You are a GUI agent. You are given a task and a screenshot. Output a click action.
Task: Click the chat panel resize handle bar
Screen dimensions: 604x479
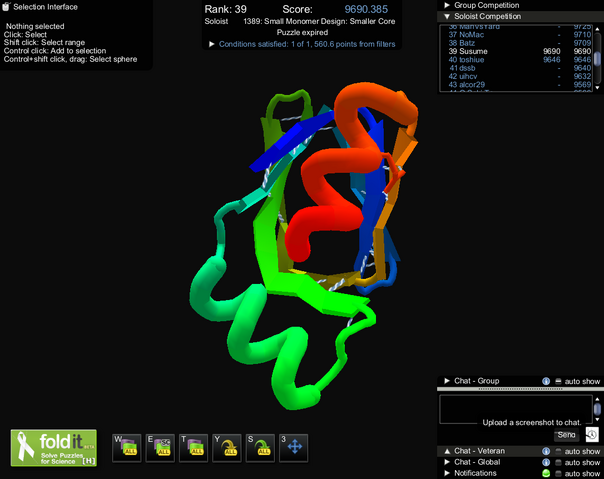coord(520,389)
